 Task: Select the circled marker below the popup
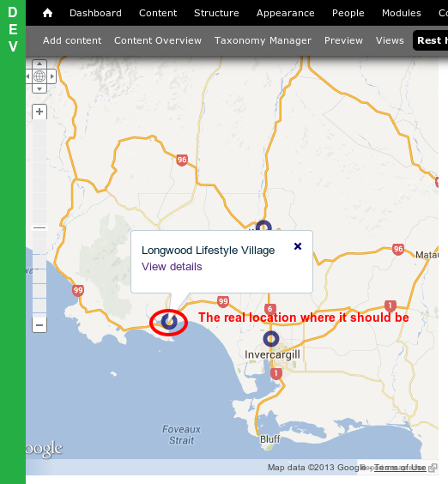[169, 321]
